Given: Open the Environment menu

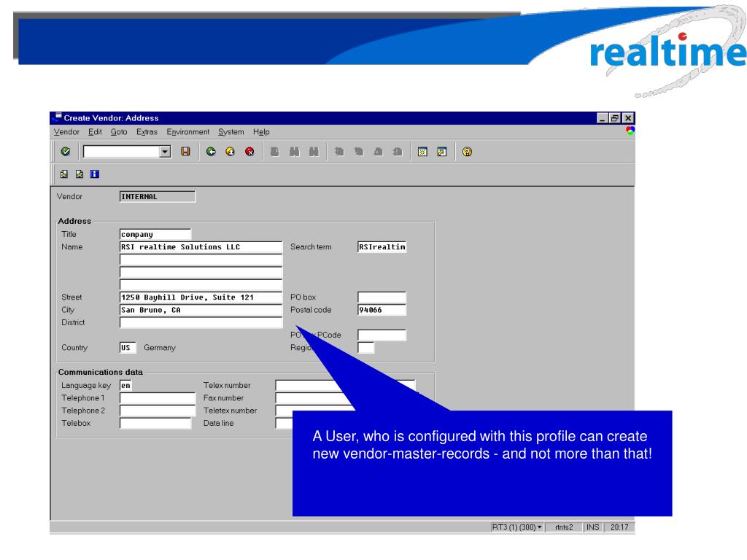Looking at the screenshot, I should pos(187,132).
